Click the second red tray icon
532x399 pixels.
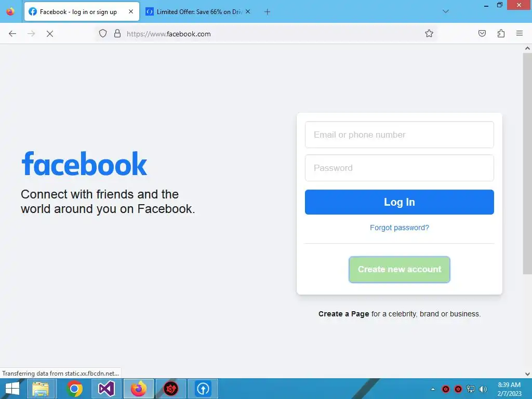pos(458,389)
